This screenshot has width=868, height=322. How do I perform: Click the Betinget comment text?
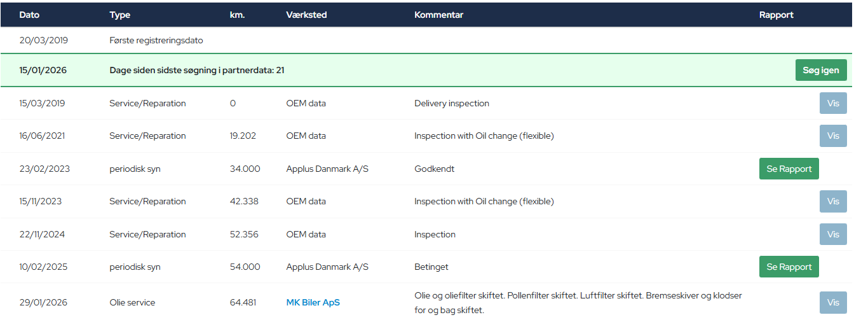point(431,267)
